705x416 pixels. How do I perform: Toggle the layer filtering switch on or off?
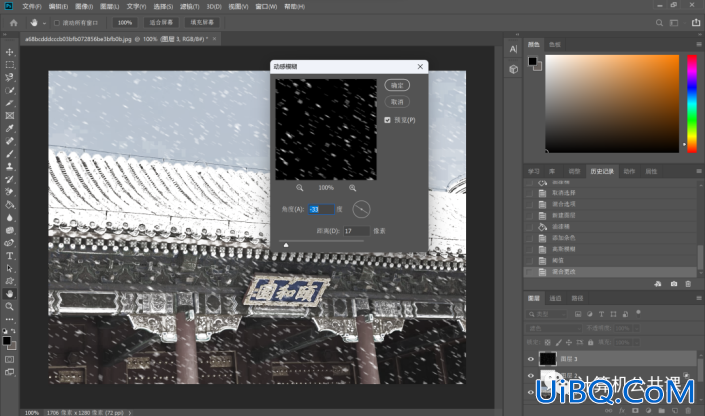pyautogui.click(x=638, y=313)
